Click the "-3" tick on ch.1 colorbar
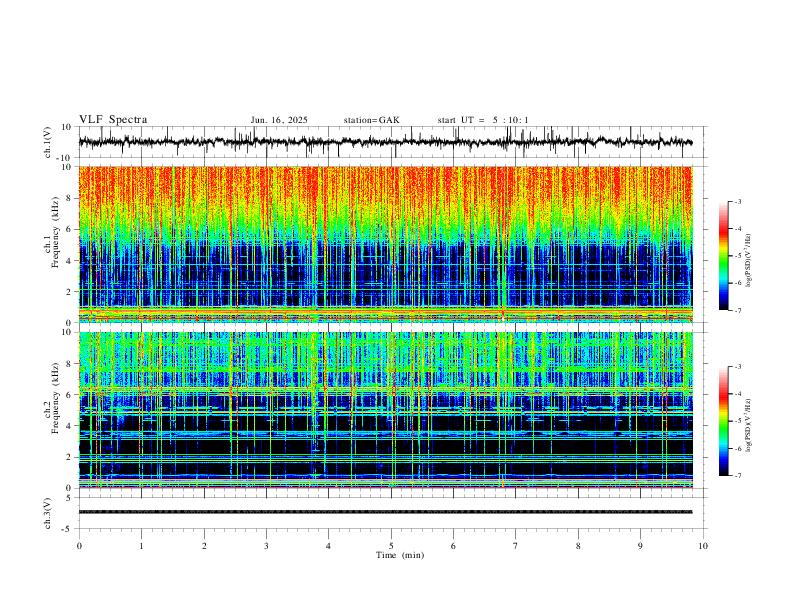 point(737,201)
